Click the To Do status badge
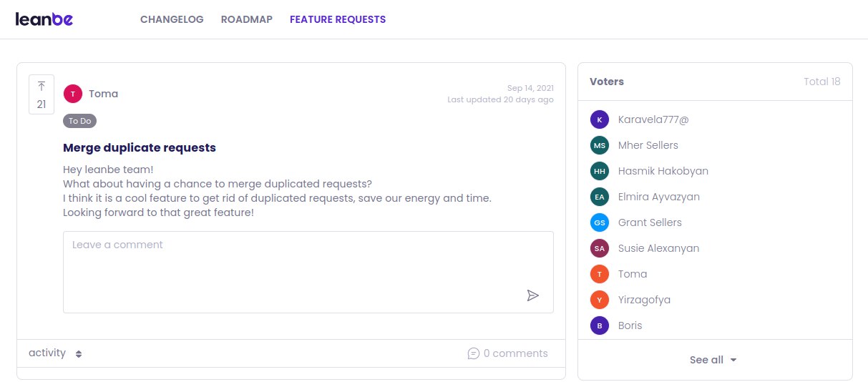Screen dimensions: 868x382 click(79, 121)
